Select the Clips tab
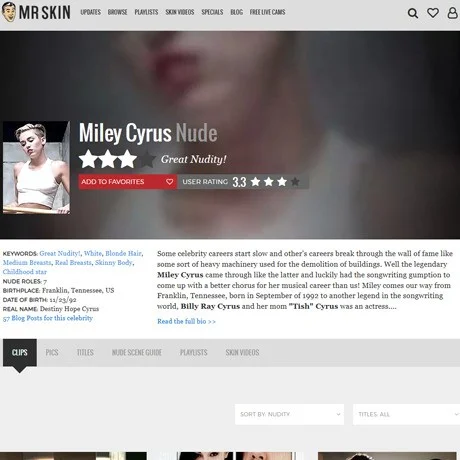Screen dimensions: 460x460 (20, 353)
